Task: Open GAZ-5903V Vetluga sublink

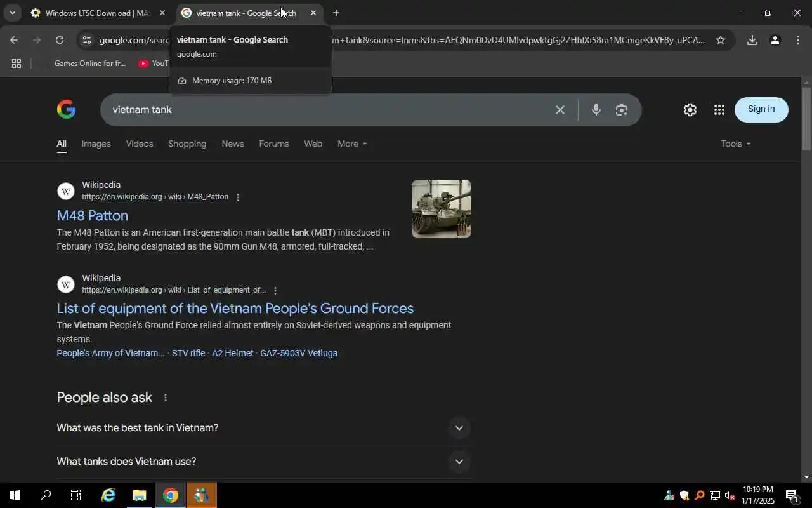Action: (x=299, y=353)
